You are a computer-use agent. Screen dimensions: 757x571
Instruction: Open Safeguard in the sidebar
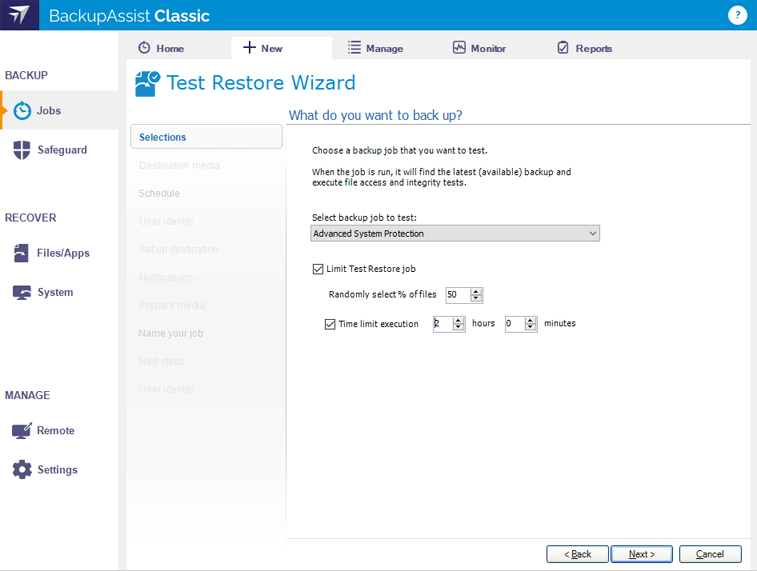(x=60, y=150)
